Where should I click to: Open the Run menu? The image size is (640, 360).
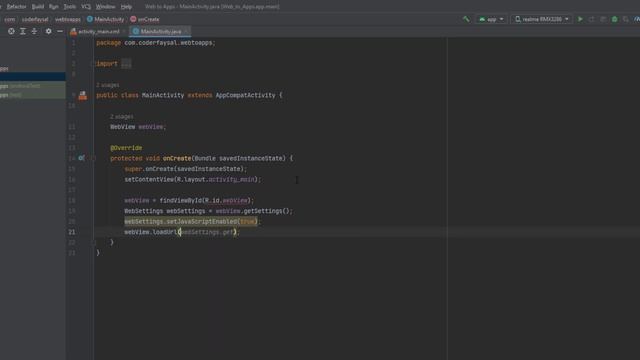(x=53, y=7)
